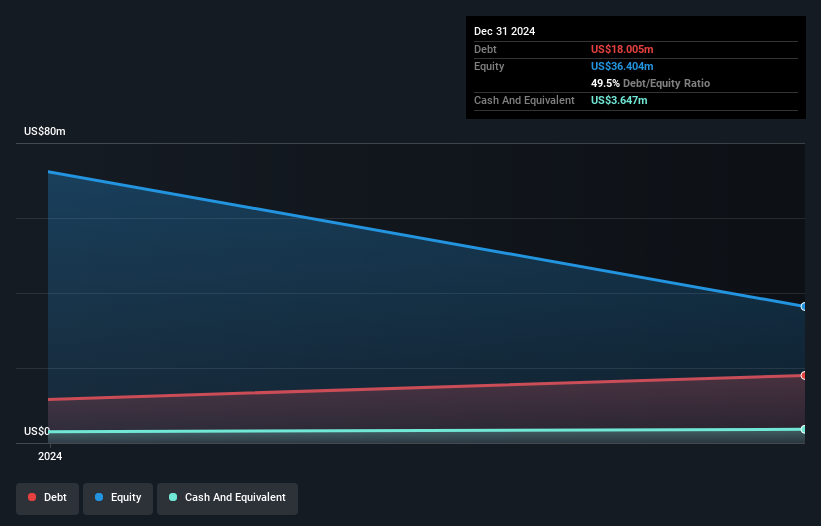Click the 2024 x-axis label

click(x=50, y=456)
